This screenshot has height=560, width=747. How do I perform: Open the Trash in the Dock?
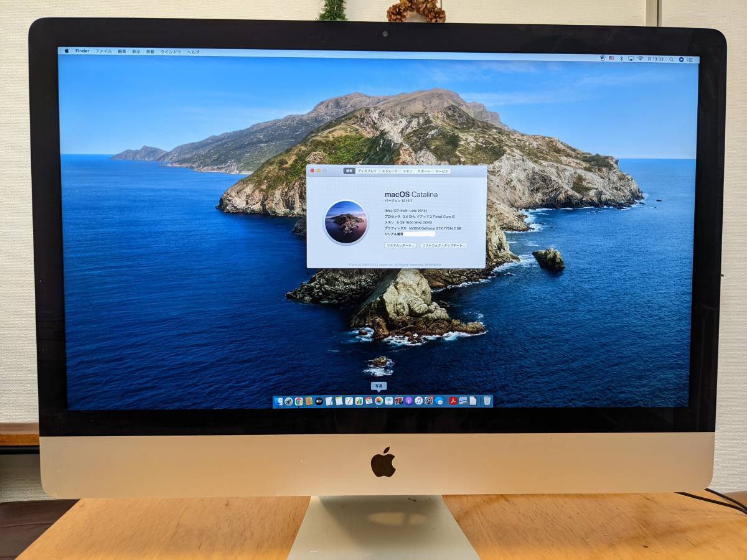[x=487, y=401]
